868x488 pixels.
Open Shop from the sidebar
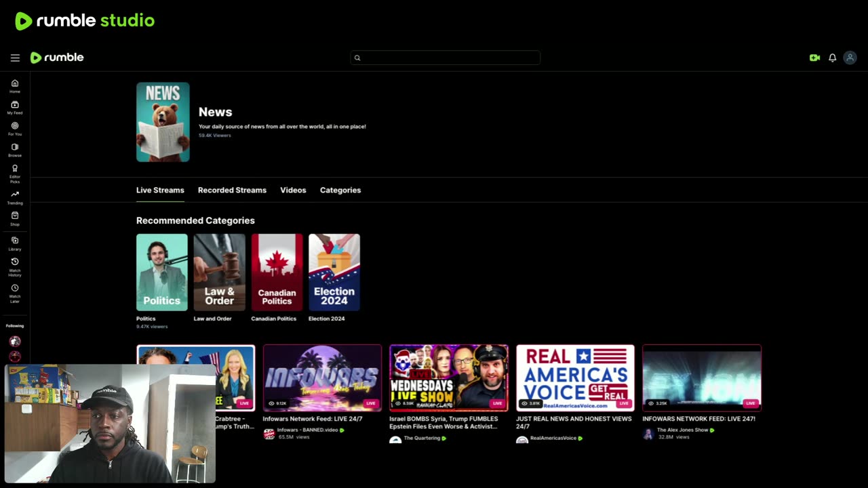point(15,218)
